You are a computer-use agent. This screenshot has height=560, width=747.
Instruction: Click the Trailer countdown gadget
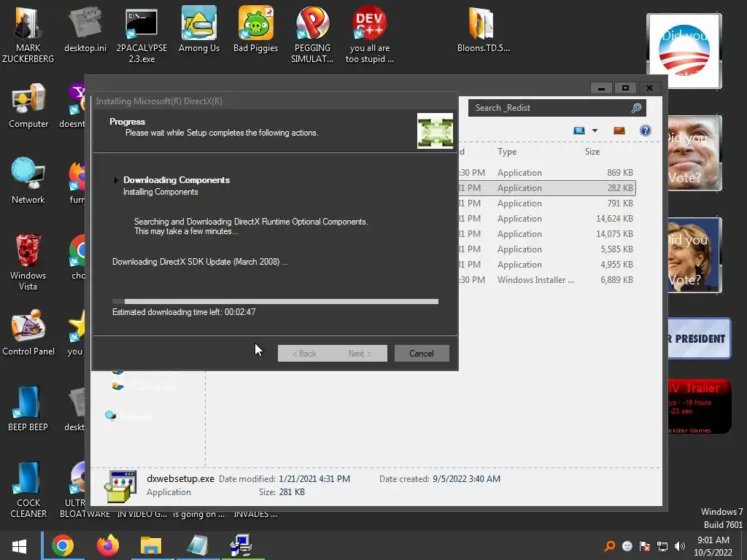[x=699, y=406]
